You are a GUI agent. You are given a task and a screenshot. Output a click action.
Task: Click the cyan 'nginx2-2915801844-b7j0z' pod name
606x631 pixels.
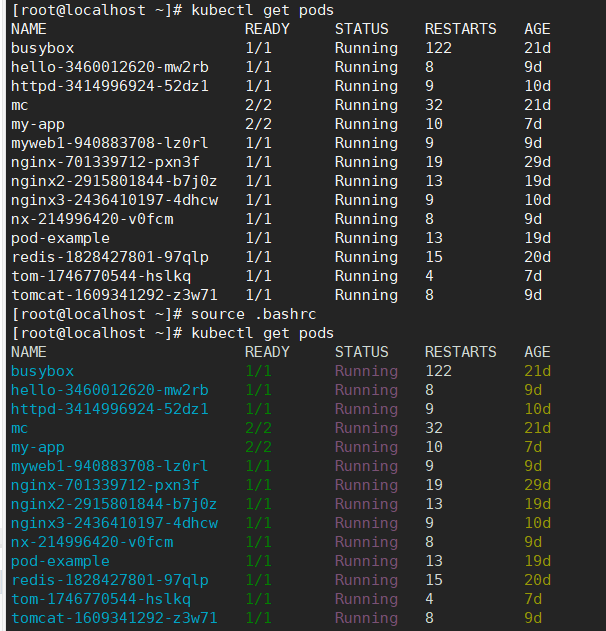coord(114,504)
